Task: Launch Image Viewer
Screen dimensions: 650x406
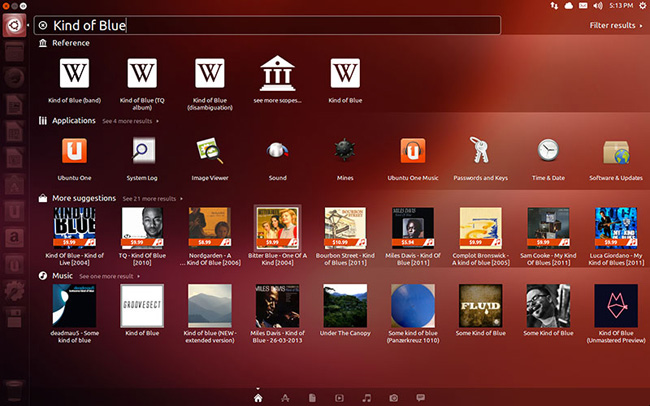Action: coord(210,151)
